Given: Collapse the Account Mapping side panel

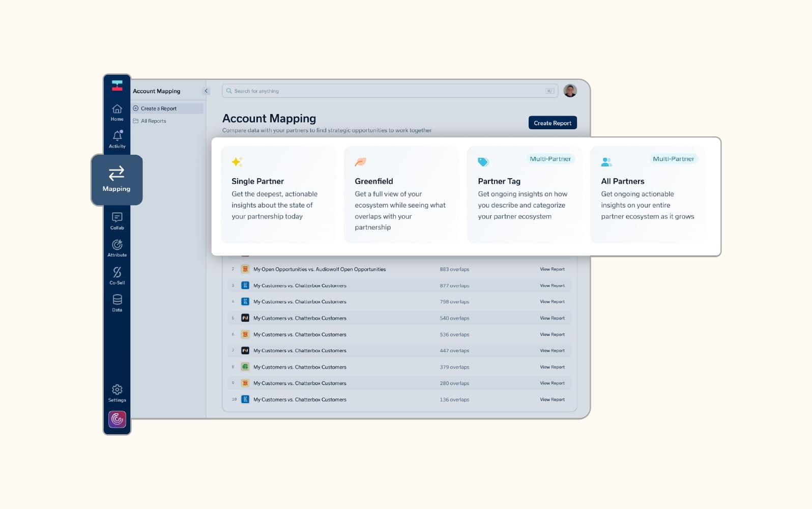Looking at the screenshot, I should pyautogui.click(x=206, y=91).
